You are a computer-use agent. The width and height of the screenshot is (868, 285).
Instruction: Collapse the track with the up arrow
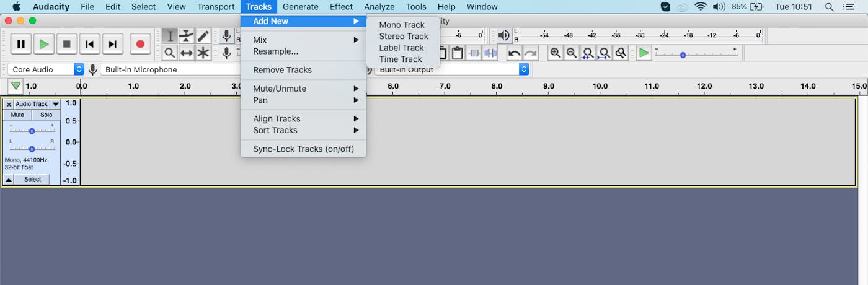pyautogui.click(x=9, y=179)
